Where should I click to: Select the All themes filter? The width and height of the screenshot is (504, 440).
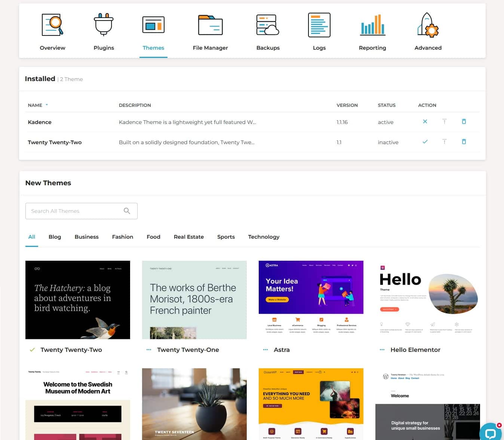[x=32, y=237]
